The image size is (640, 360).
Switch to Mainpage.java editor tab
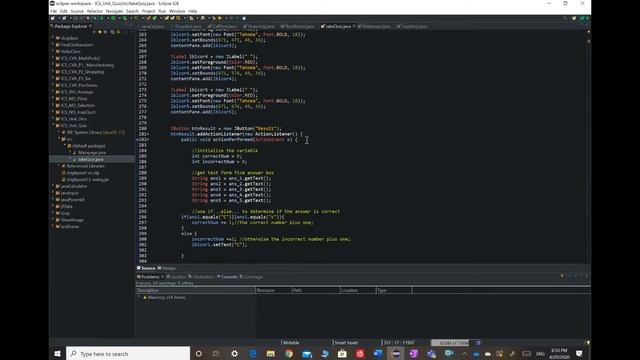pos(375,27)
